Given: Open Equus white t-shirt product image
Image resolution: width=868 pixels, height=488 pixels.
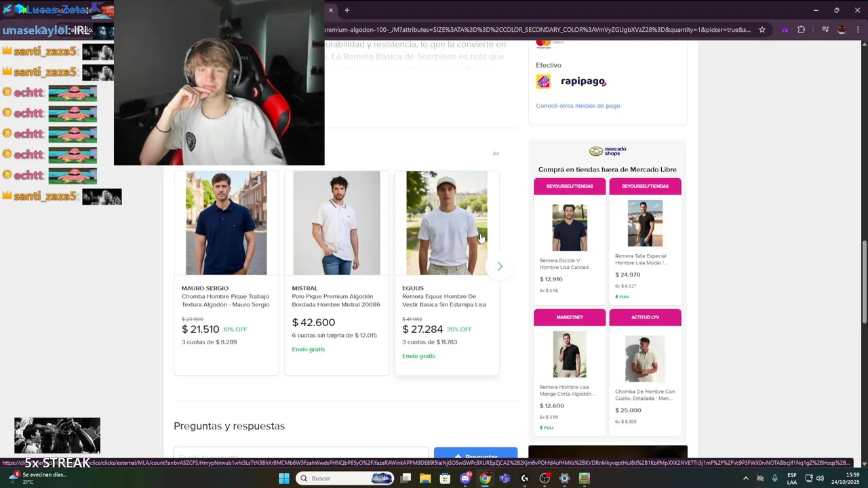Looking at the screenshot, I should (447, 223).
